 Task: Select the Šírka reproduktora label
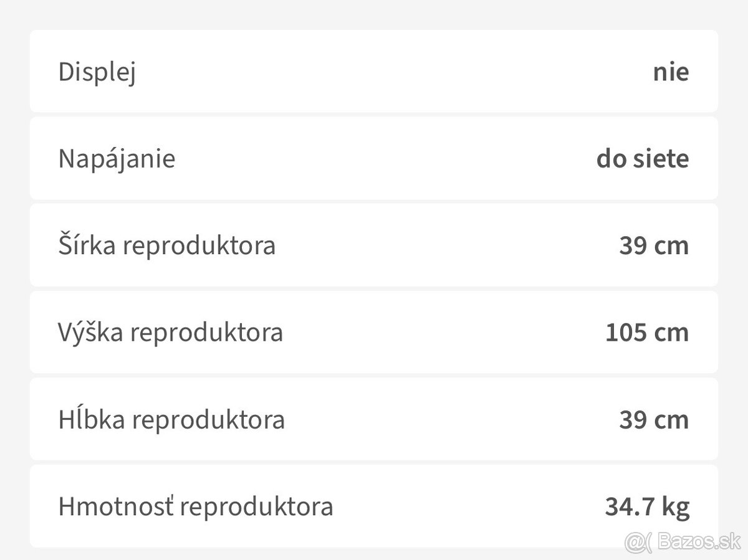166,245
